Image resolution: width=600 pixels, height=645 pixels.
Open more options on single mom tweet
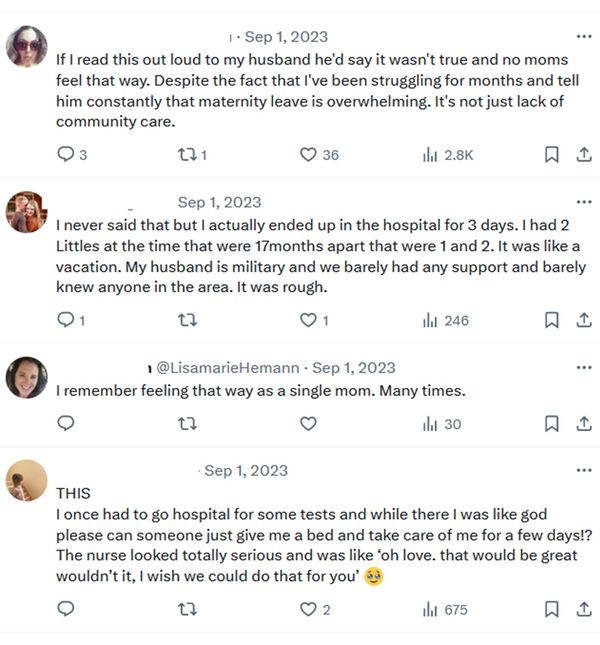coord(584,367)
